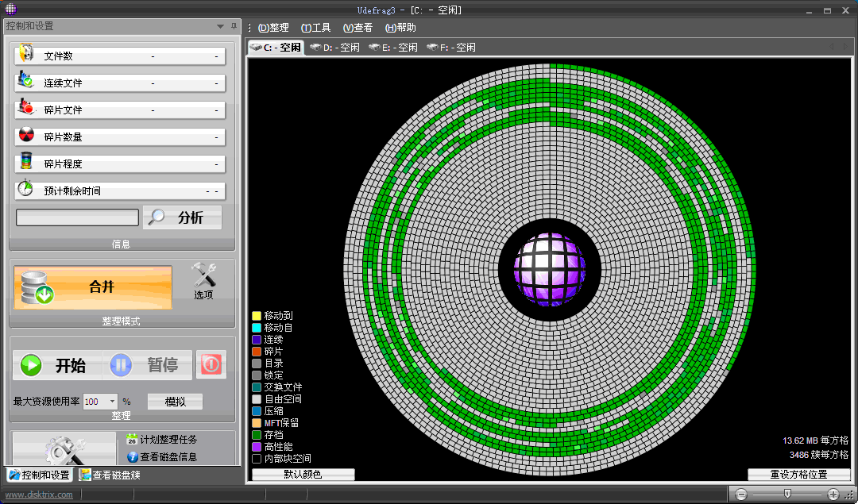The height and width of the screenshot is (504, 858).
Task: Click the yellow 'Moving to' (移动到) swatch
Action: [257, 316]
